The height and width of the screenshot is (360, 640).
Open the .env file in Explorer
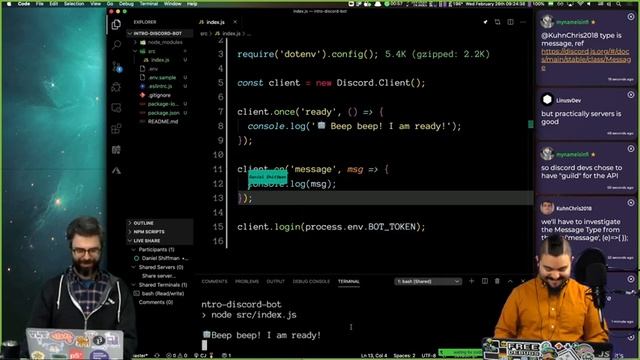click(x=153, y=69)
